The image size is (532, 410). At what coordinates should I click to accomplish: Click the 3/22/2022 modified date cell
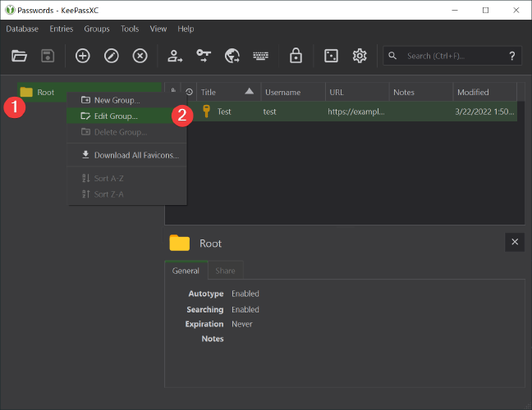coord(484,112)
